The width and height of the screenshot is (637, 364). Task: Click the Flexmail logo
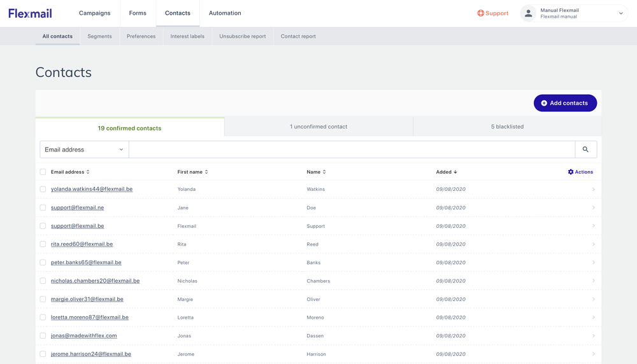tap(30, 13)
